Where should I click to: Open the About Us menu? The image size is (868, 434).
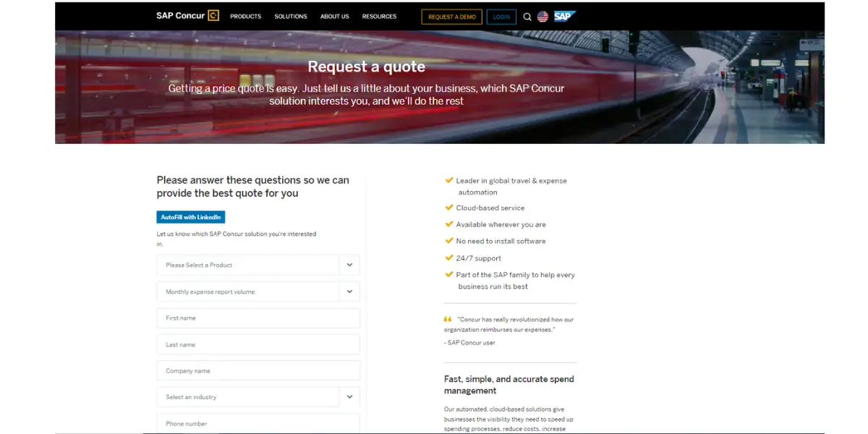pos(335,17)
